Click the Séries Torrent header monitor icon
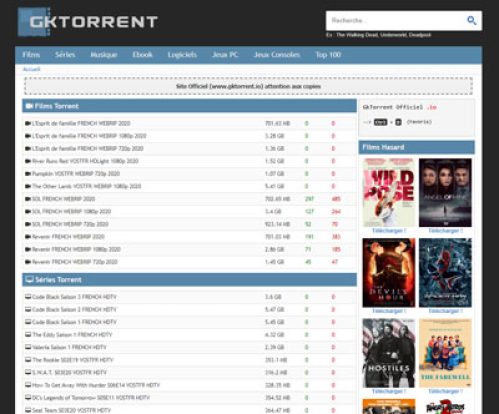Image resolution: width=499 pixels, height=414 pixels. (29, 279)
